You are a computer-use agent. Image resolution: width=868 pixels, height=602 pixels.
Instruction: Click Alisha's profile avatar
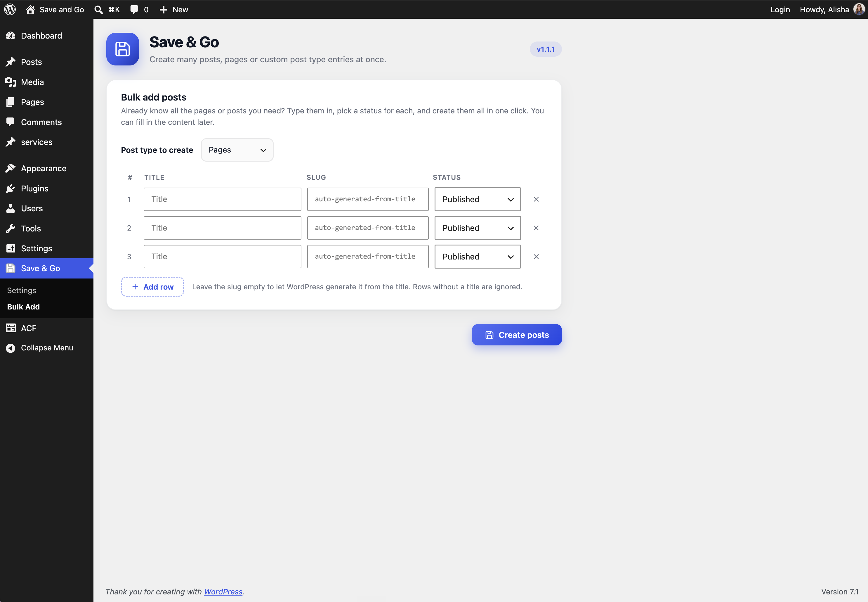pos(859,9)
